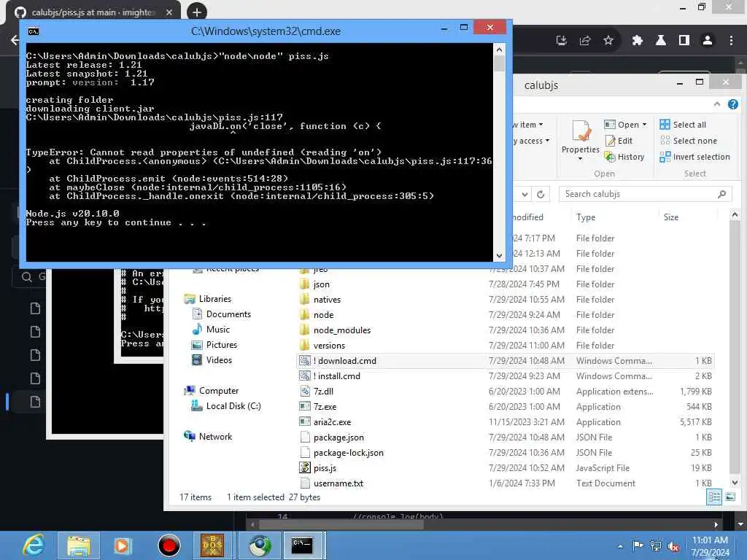Click the network tray icon

(x=656, y=546)
